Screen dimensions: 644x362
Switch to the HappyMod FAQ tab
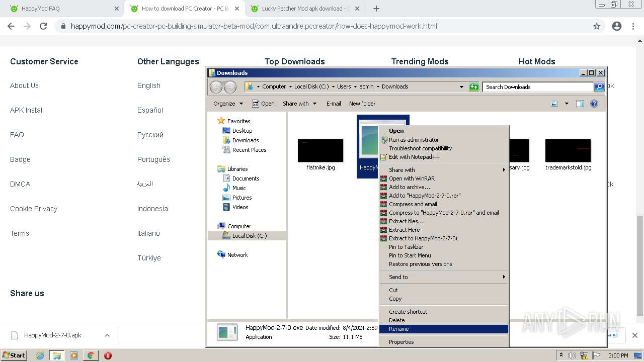tap(64, 9)
